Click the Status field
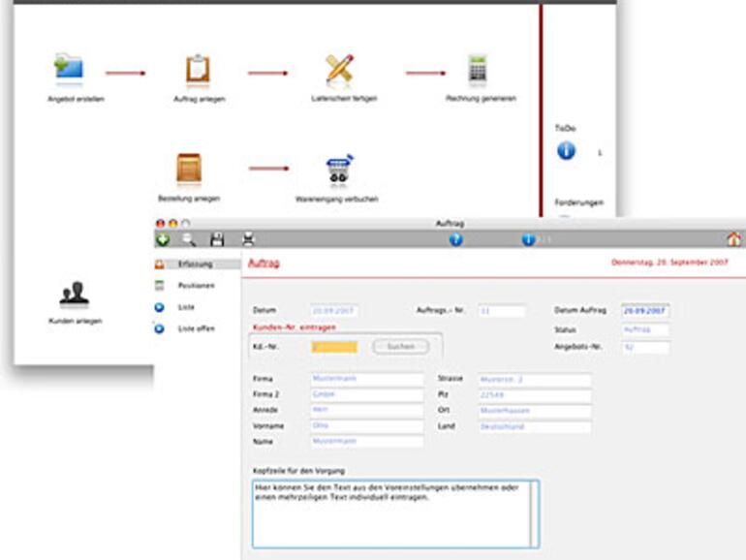The height and width of the screenshot is (560, 746). (645, 329)
